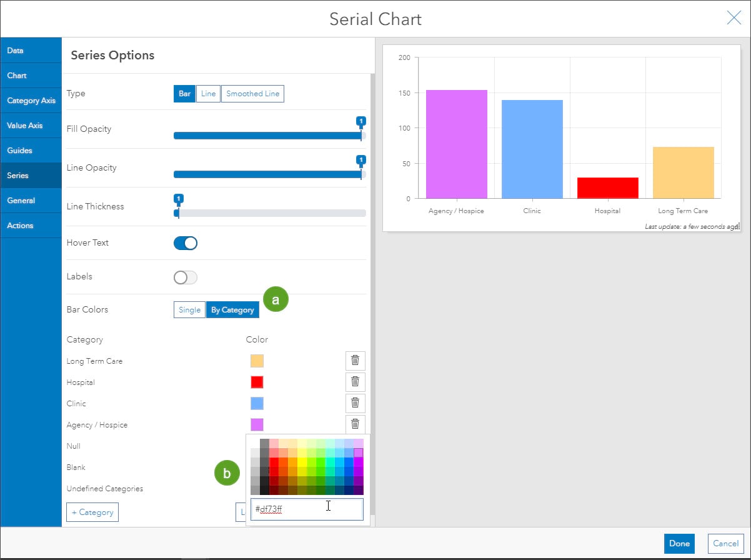
Task: Add a new category with + Category
Action: [x=92, y=512]
